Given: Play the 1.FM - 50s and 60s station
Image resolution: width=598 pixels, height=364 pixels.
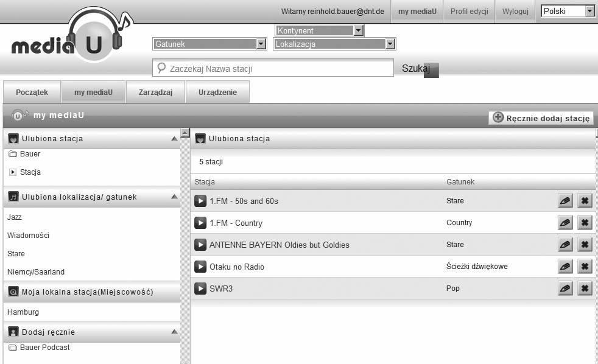Looking at the screenshot, I should 200,201.
